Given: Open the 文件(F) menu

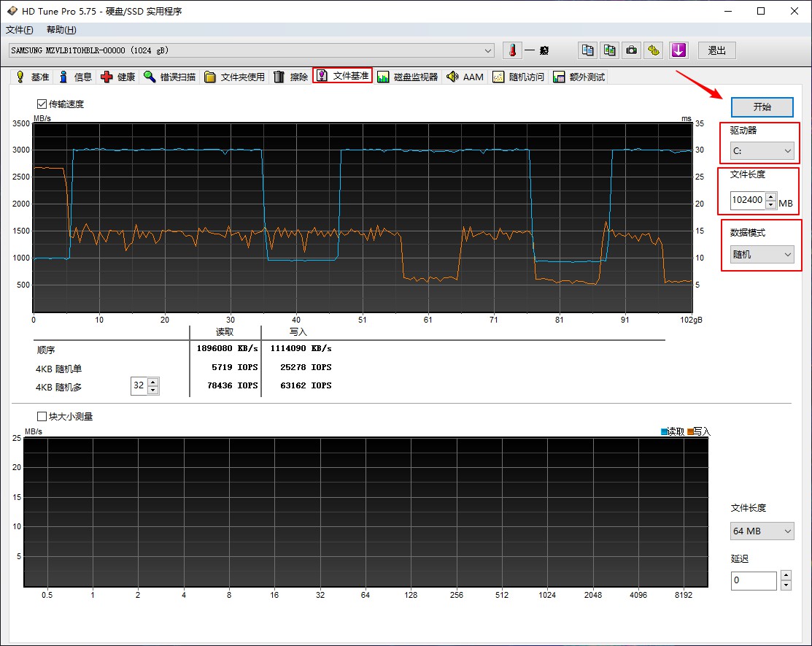Looking at the screenshot, I should click(x=19, y=30).
